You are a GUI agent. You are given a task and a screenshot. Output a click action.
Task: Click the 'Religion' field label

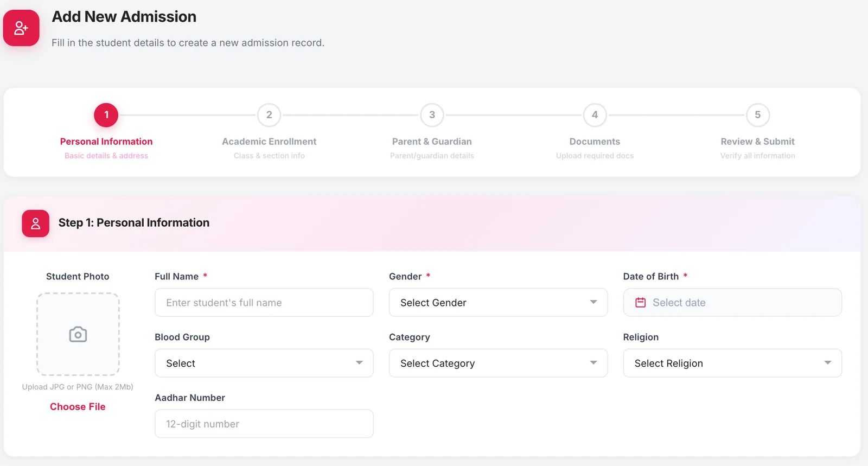point(641,337)
